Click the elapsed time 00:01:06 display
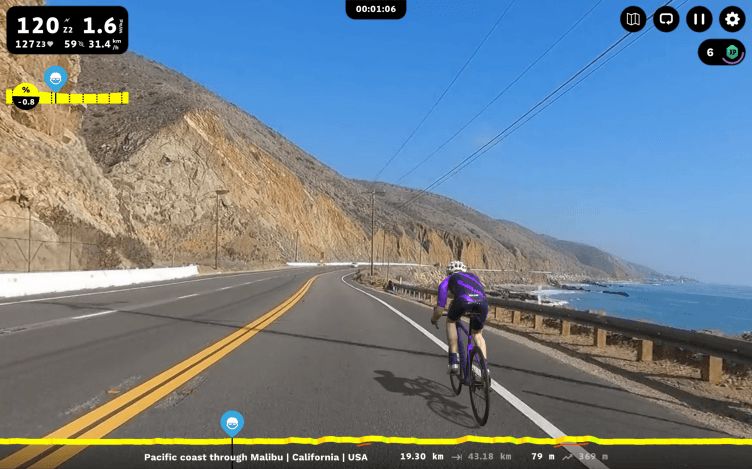Image resolution: width=752 pixels, height=469 pixels. coord(376,9)
